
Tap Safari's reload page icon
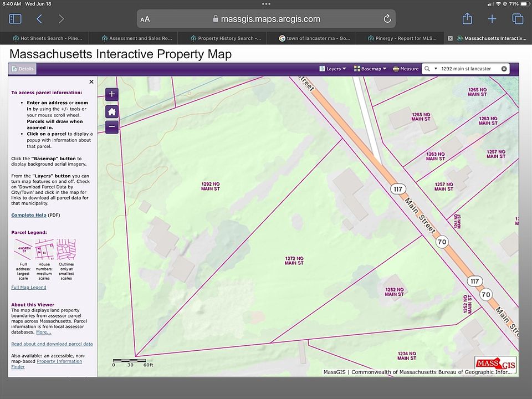point(387,19)
